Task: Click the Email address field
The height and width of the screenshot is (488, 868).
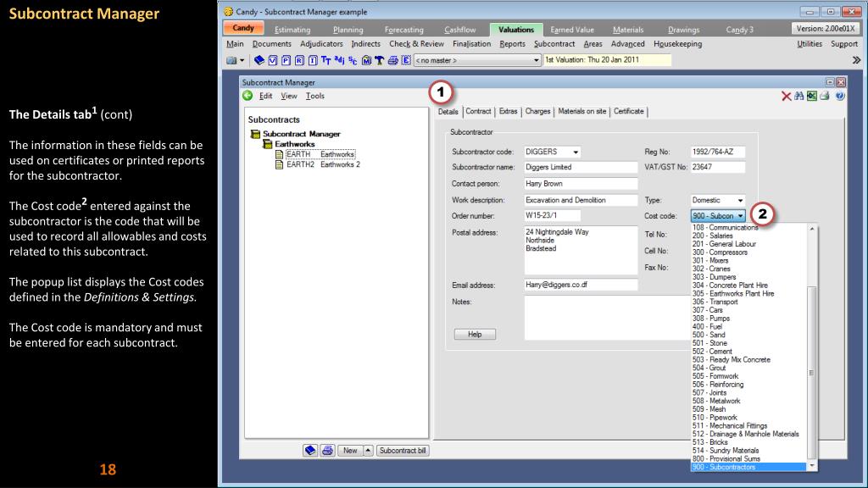Action: pyautogui.click(x=581, y=285)
